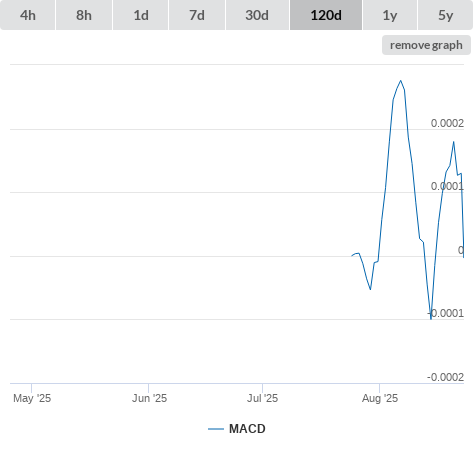Image resolution: width=474 pixels, height=455 pixels.
Task: Open the 5y range tab
Action: (x=446, y=15)
